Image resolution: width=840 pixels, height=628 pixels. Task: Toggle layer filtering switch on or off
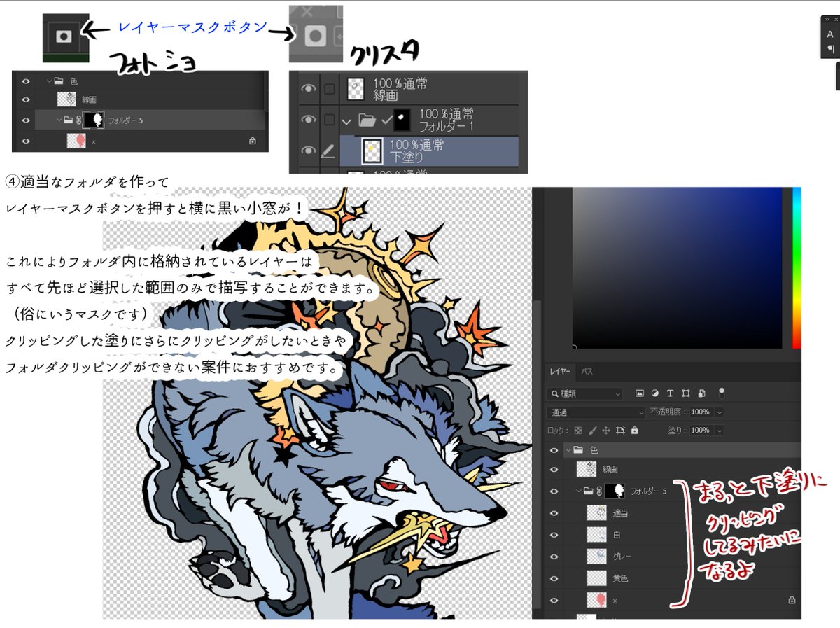click(x=722, y=393)
